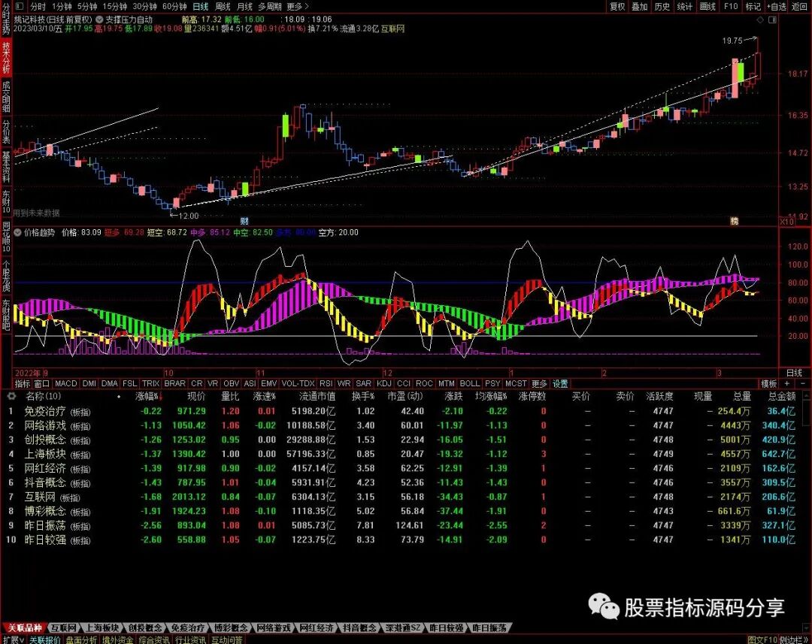The width and height of the screenshot is (812, 644).
Task: Click the 标记 mark button
Action: (753, 6)
